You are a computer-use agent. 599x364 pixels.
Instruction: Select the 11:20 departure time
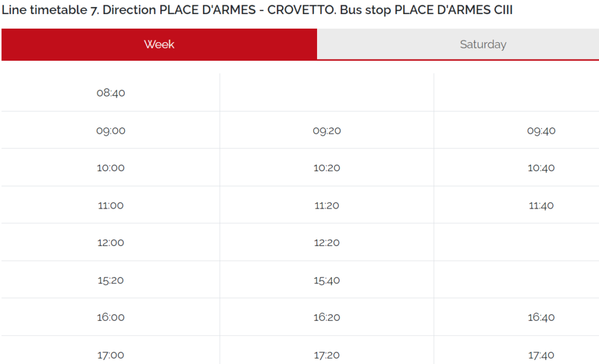coord(326,205)
